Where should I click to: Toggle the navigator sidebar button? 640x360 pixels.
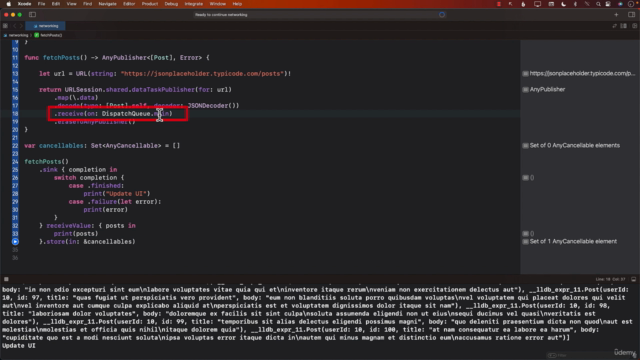(32, 15)
